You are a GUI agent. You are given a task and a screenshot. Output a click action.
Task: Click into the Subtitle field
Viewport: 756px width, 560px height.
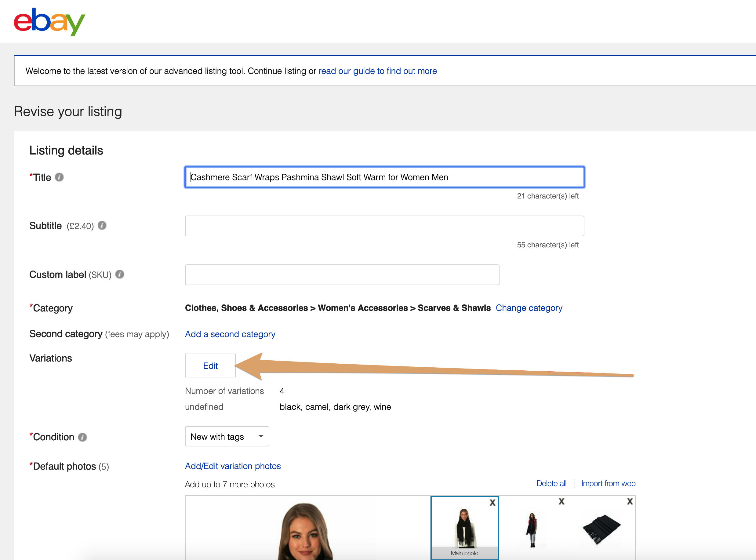(384, 226)
